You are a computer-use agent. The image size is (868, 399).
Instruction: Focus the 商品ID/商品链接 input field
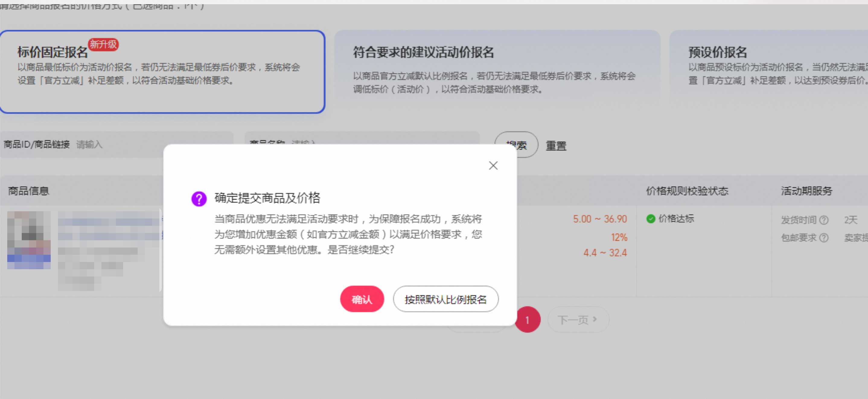(116, 145)
